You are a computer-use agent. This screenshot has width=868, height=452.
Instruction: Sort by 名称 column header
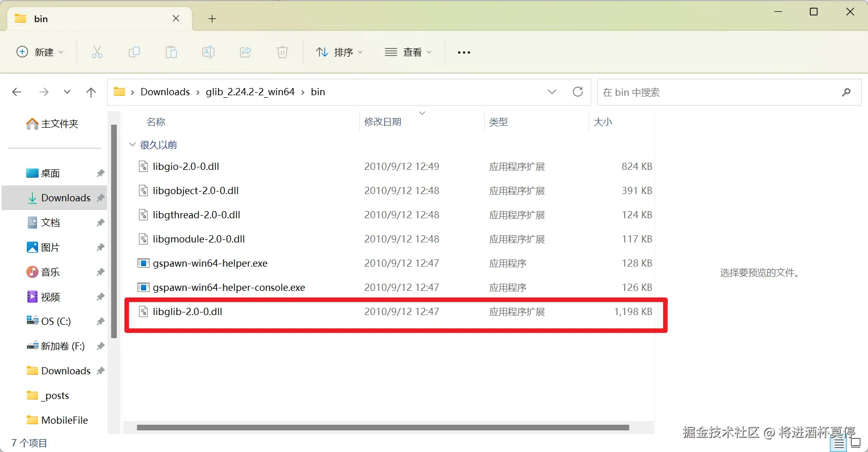pyautogui.click(x=156, y=122)
